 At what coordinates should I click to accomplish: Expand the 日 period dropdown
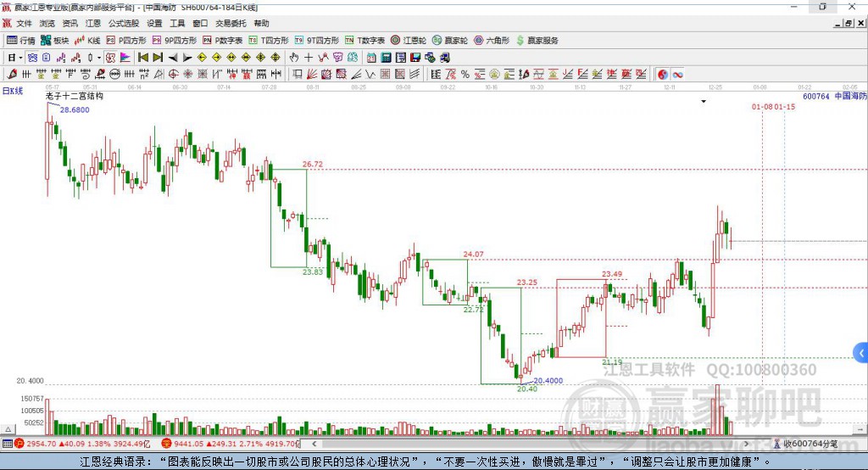[x=20, y=58]
